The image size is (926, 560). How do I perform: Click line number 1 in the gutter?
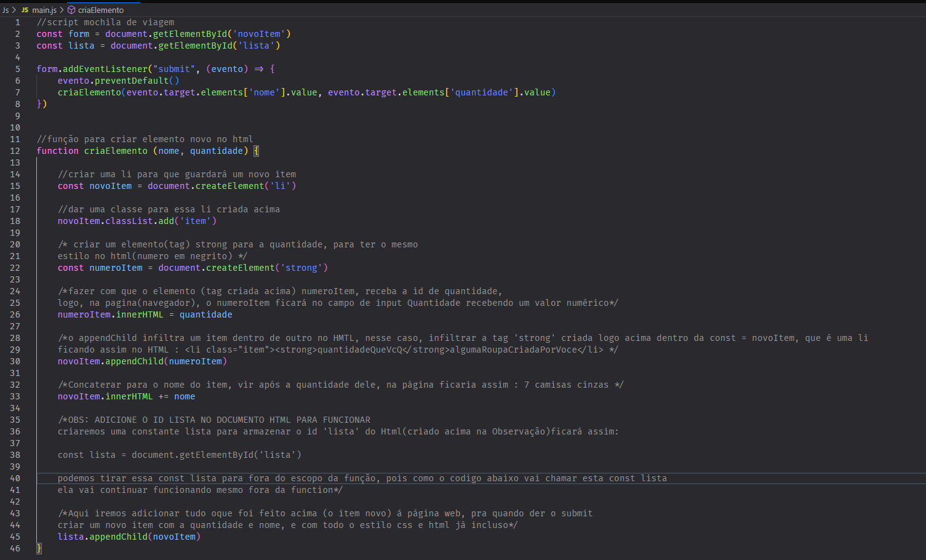pos(18,22)
